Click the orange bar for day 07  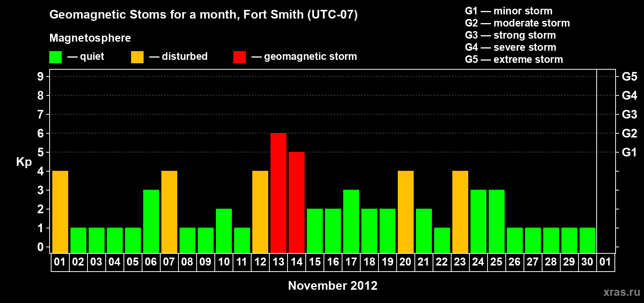[x=169, y=212]
